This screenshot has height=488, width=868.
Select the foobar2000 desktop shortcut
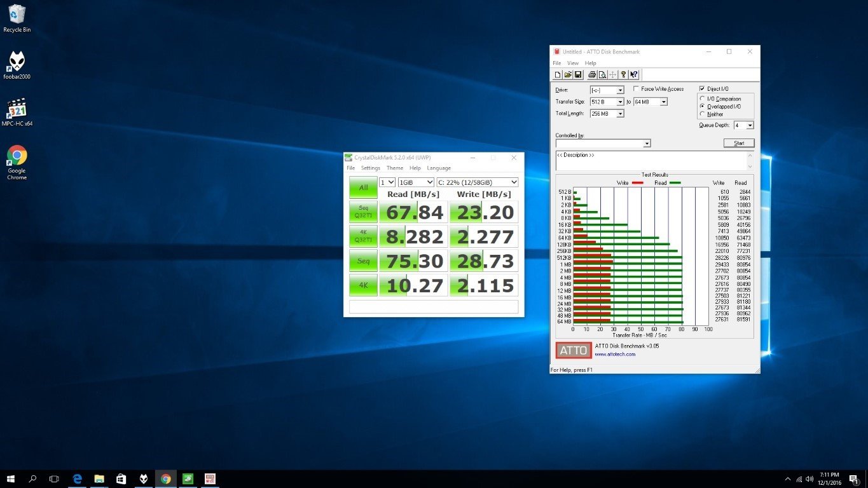(17, 66)
